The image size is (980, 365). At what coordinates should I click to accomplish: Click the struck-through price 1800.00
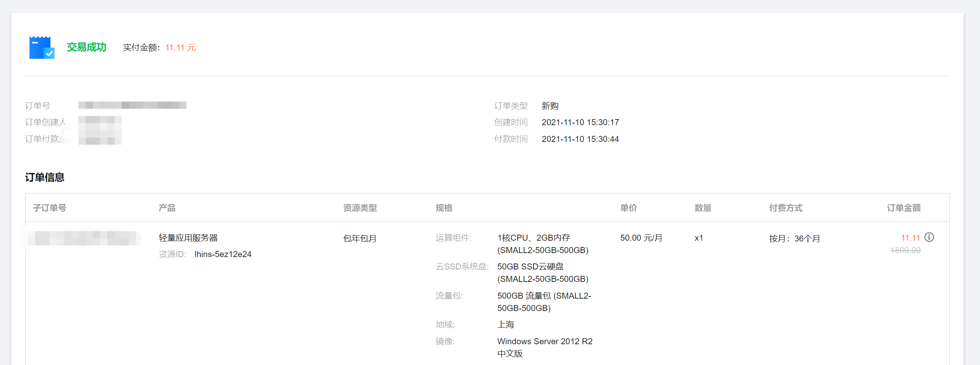tap(906, 250)
